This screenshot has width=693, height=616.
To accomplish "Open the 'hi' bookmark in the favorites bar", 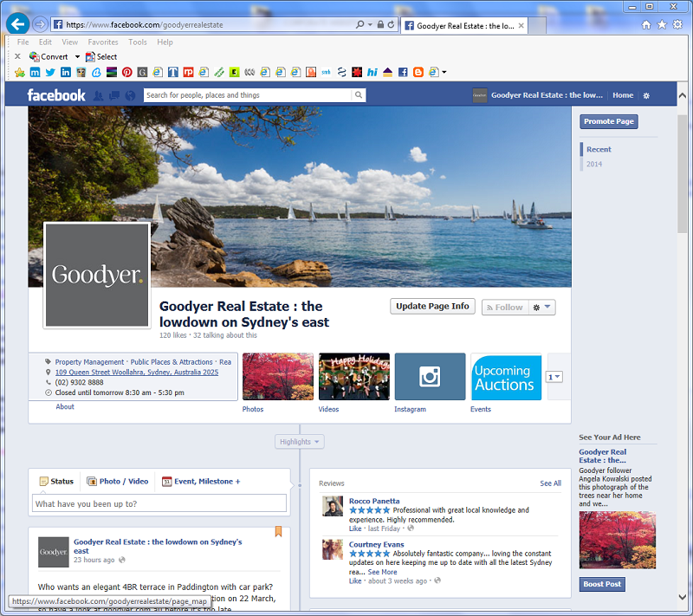I will 372,72.
